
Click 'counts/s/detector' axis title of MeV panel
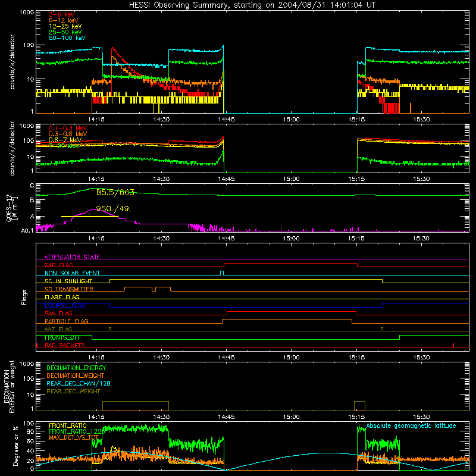(x=12, y=148)
